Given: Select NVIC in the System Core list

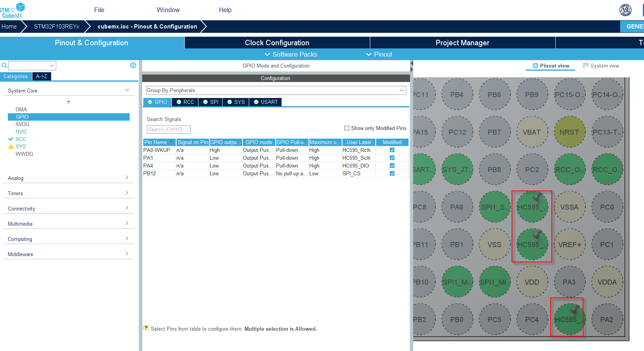Looking at the screenshot, I should [x=21, y=132].
